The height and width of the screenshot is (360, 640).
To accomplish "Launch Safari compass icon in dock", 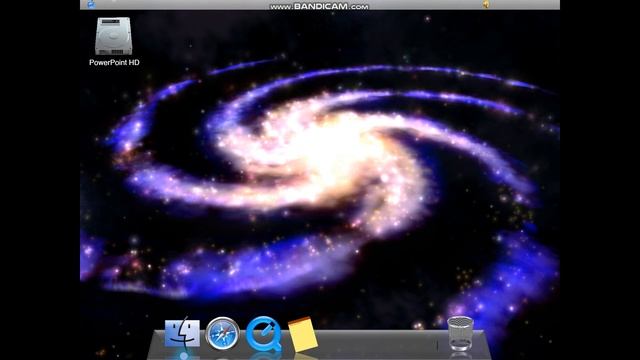I will (x=222, y=333).
